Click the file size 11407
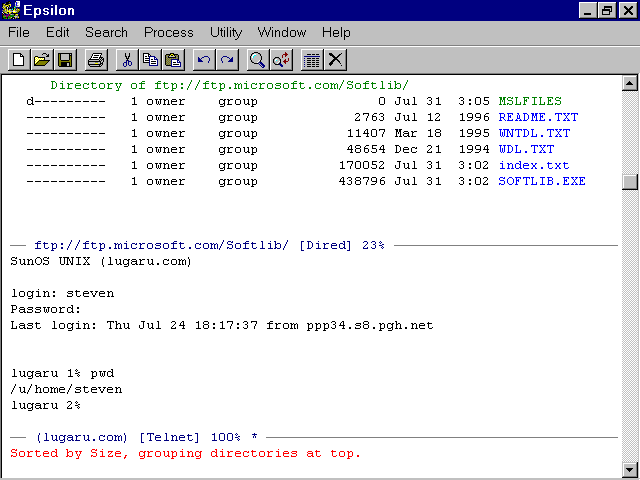 pyautogui.click(x=366, y=133)
